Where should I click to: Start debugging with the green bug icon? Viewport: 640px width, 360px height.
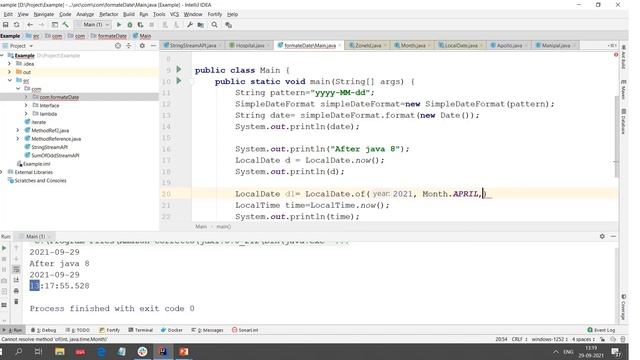click(x=130, y=25)
